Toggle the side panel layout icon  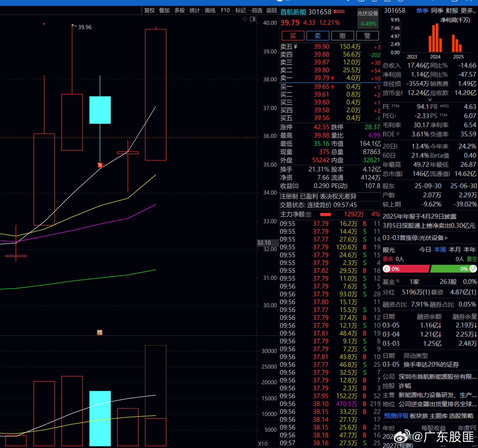pyautogui.click(x=253, y=19)
